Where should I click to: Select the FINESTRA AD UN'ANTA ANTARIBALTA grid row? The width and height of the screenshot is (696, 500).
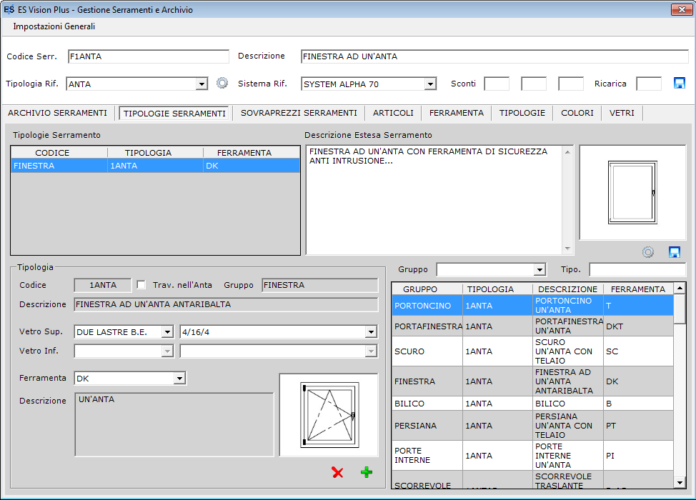tap(533, 381)
